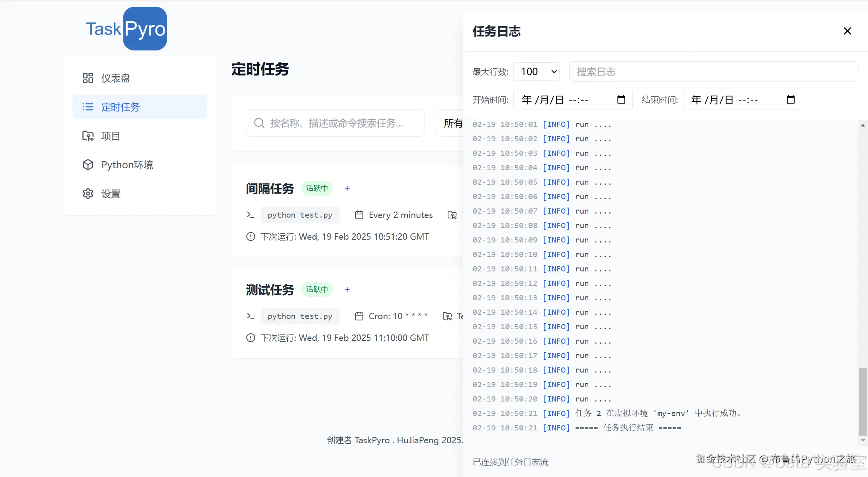Screen dimensions: 868x477
Task: Click the calendar icon next to Every 2 minutes
Action: pos(359,215)
